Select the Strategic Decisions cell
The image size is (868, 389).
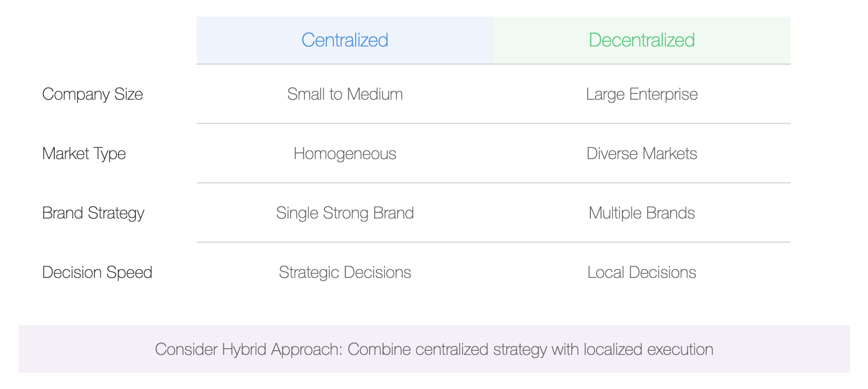coord(345,272)
